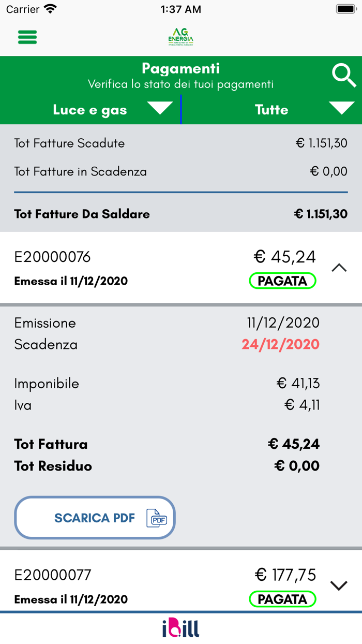Open the Luce e gas dropdown arrow
Viewport: 362px width, 644px height.
point(160,108)
